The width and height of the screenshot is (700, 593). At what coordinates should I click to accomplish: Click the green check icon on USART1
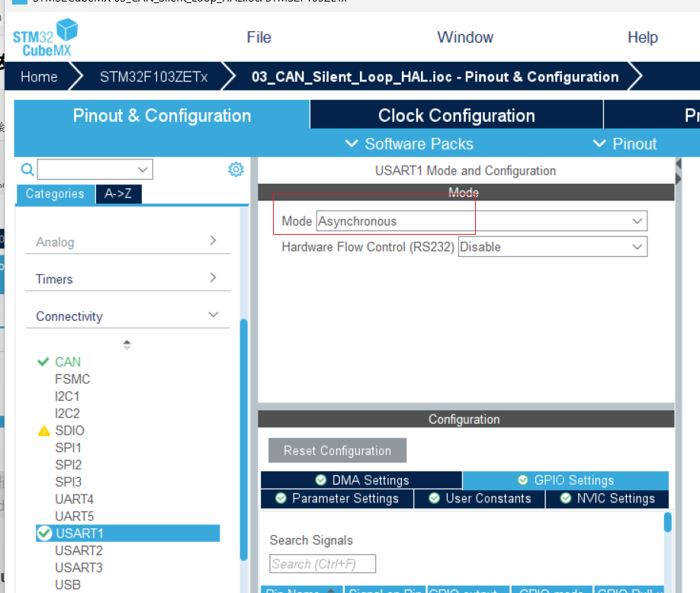coord(44,534)
